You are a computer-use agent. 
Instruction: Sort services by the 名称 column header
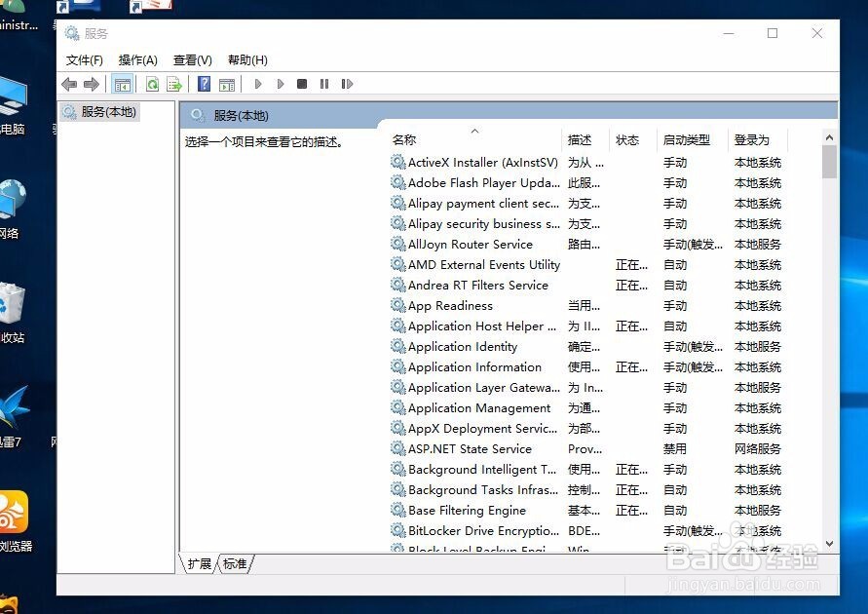point(405,139)
